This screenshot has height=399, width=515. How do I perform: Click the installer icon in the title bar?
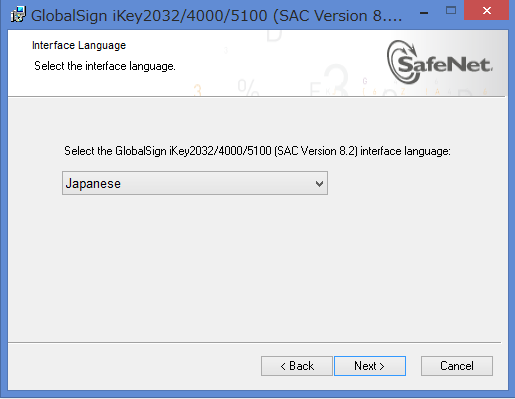click(18, 15)
